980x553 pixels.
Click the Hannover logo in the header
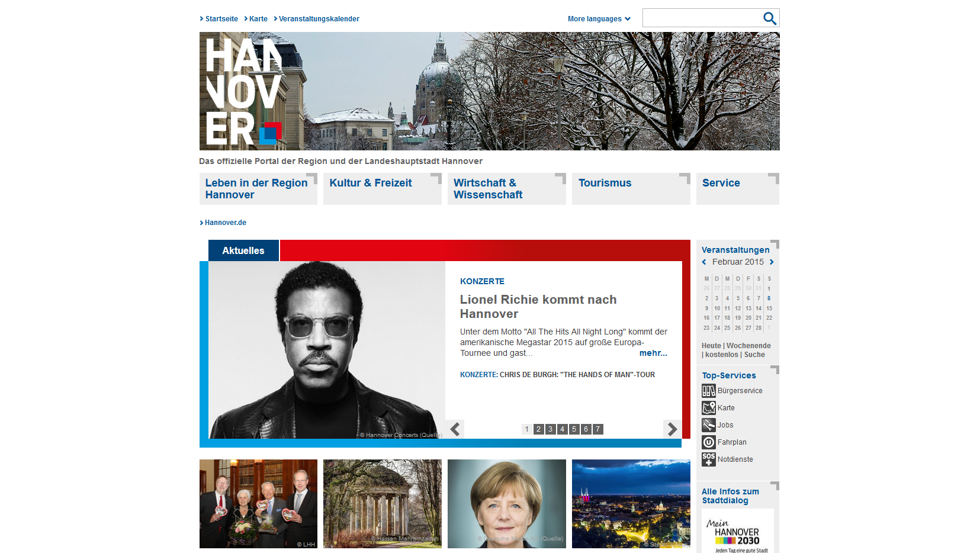tap(244, 92)
